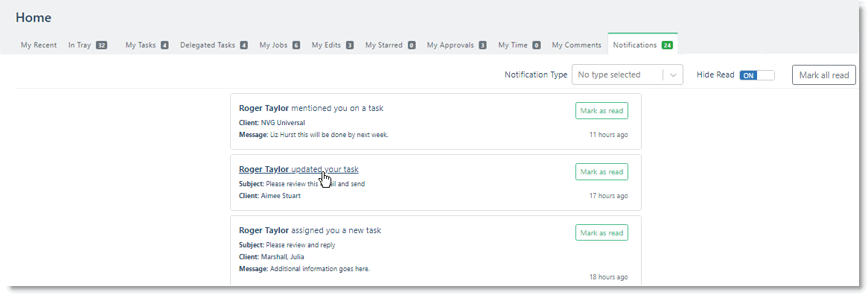Click the '17 hours ago' timestamp
Screen dimensions: 868x295
[608, 195]
